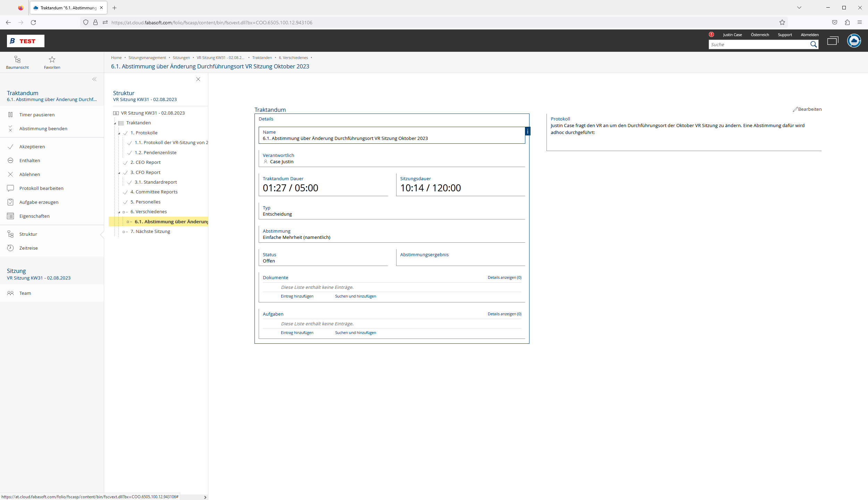This screenshot has width=868, height=500.
Task: Click Eintrag hinzufügen under Dokumente
Action: point(297,296)
